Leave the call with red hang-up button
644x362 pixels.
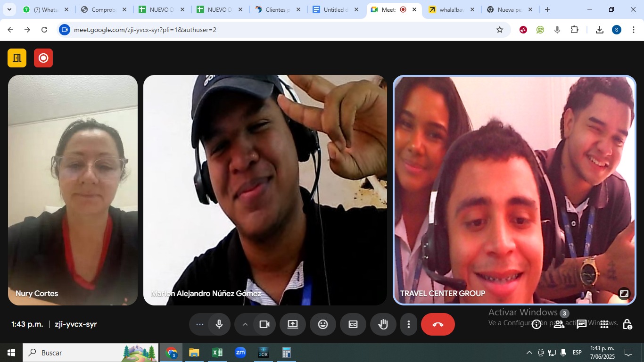pyautogui.click(x=438, y=324)
